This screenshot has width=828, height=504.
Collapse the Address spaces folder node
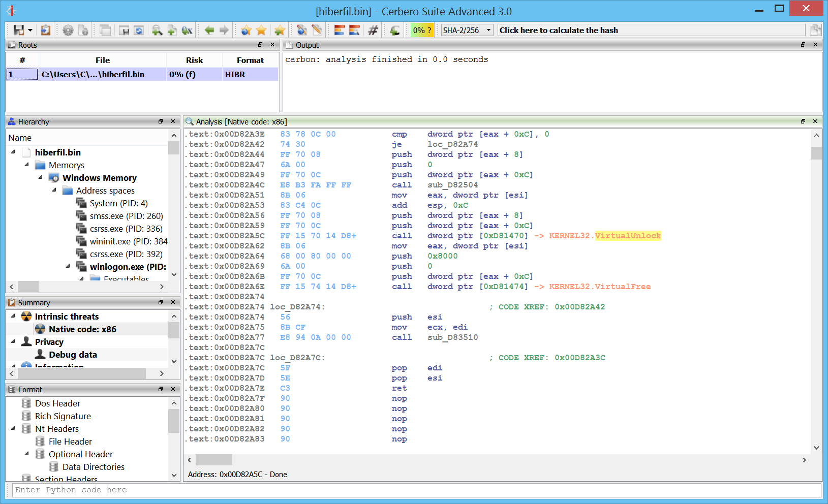(54, 190)
